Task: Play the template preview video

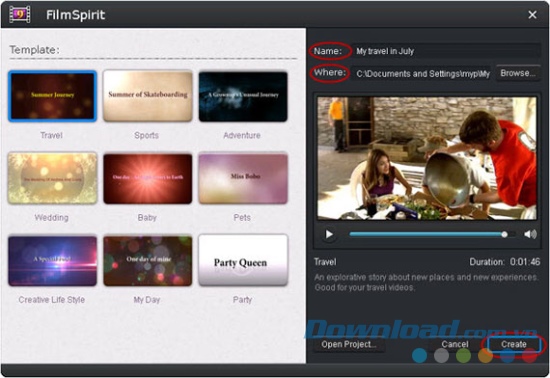Action: (329, 234)
